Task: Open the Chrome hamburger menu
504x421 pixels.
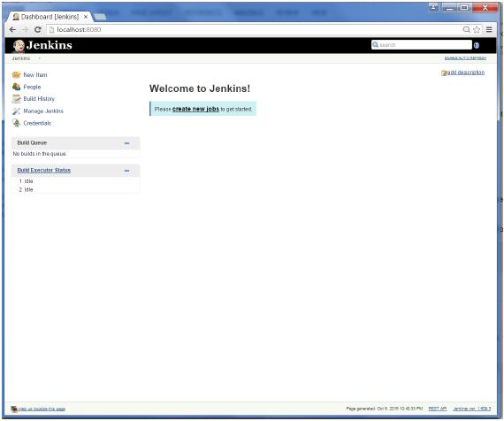Action: coord(489,29)
